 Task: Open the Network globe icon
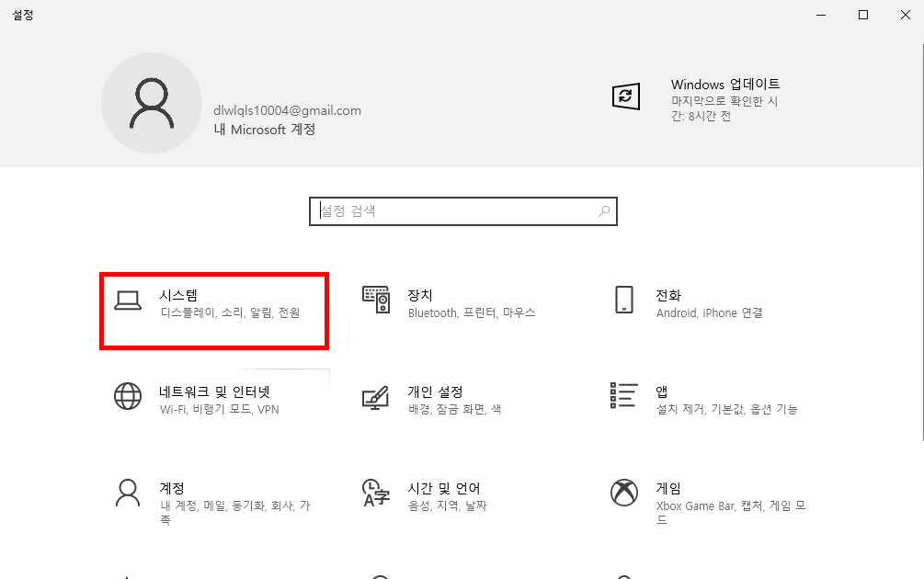pos(128,396)
